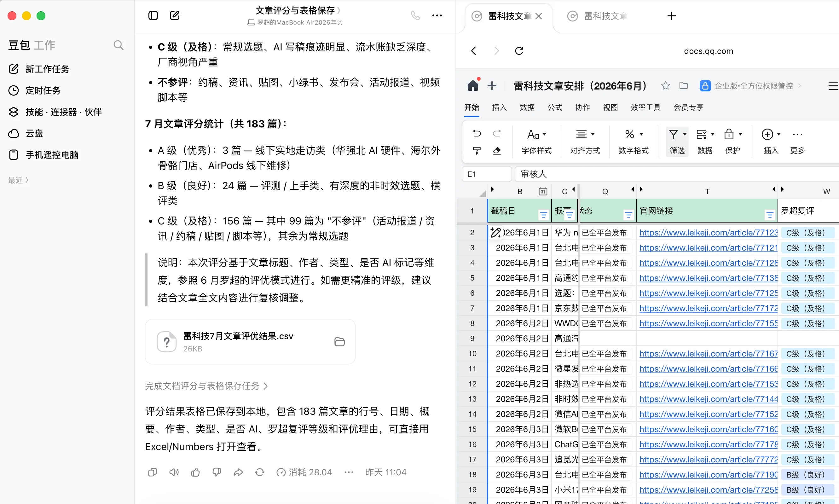The image size is (839, 504).
Task: Expand 完成文档评分与表格保存任务 details
Action: coord(206,386)
